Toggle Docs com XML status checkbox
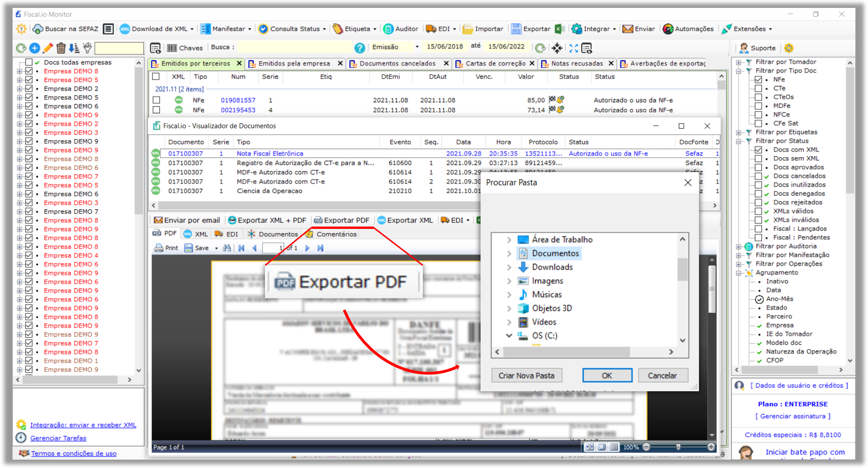The height and width of the screenshot is (468, 868). click(758, 150)
